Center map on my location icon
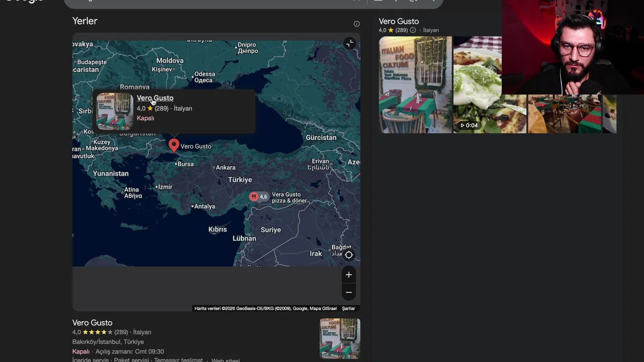The image size is (644, 362). click(x=349, y=254)
